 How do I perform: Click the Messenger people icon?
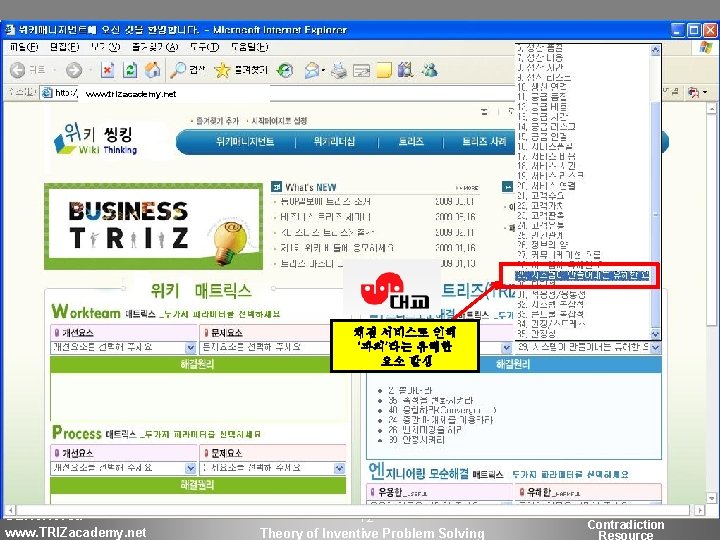[x=430, y=70]
